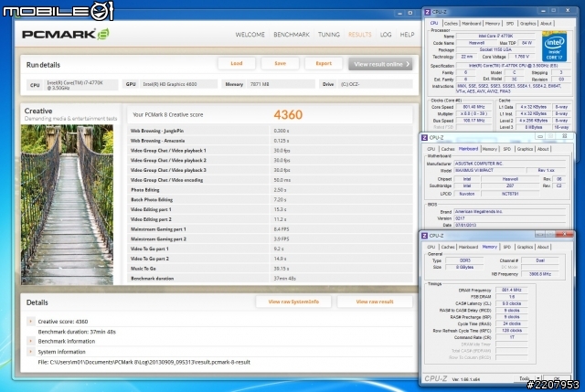The image size is (585, 392).
Task: Click the Mainstream Gaming part 2 row
Action: point(271,238)
